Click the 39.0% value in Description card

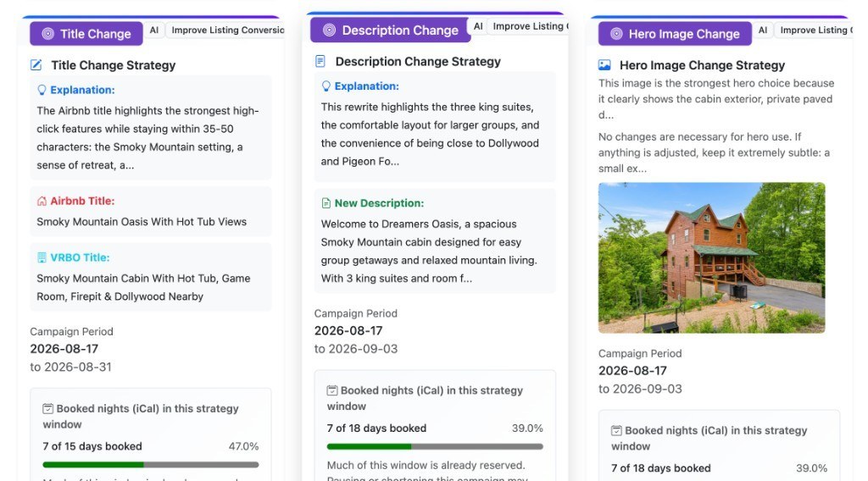click(527, 428)
